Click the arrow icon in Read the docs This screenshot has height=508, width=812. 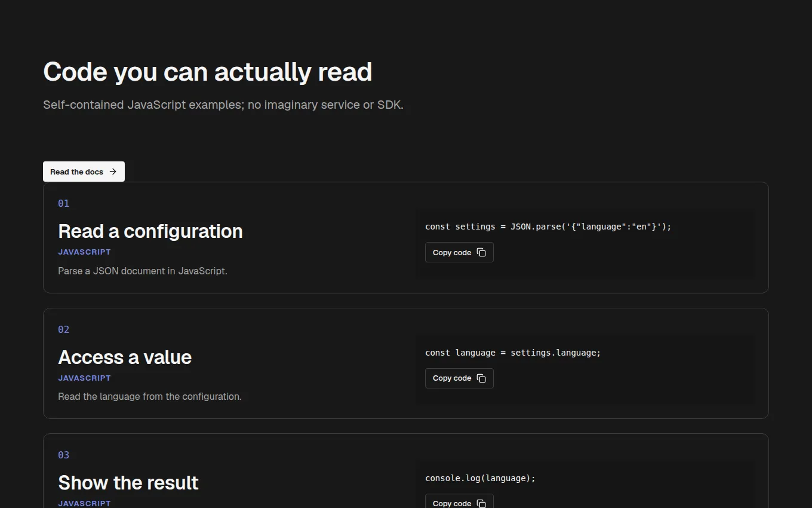pyautogui.click(x=113, y=172)
